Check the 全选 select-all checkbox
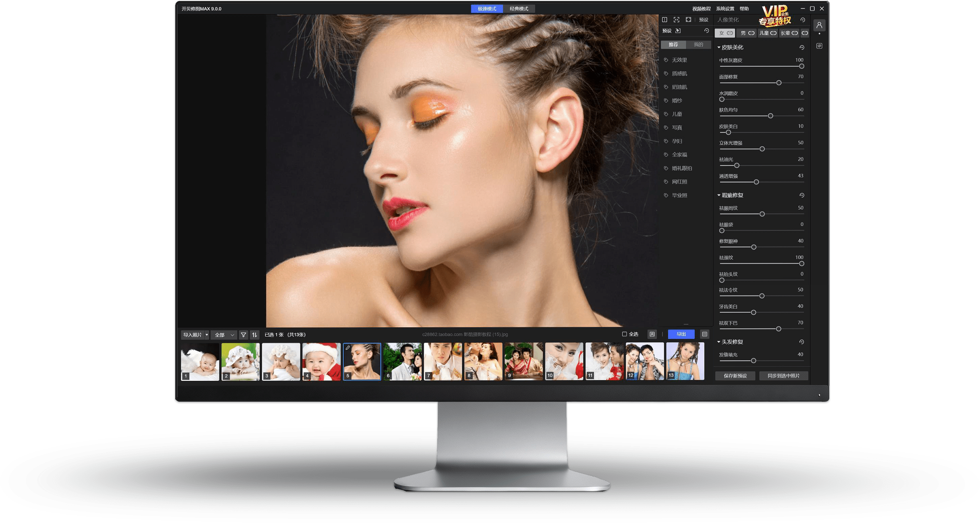 pyautogui.click(x=624, y=334)
